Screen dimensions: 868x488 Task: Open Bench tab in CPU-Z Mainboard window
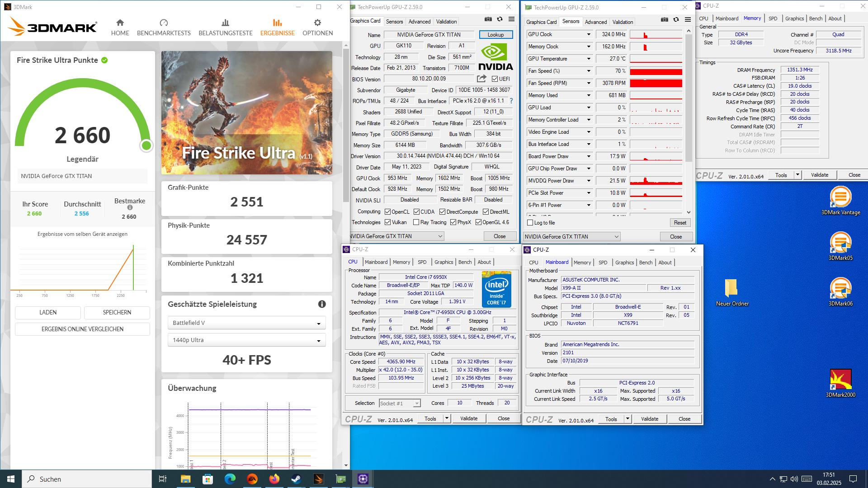646,263
